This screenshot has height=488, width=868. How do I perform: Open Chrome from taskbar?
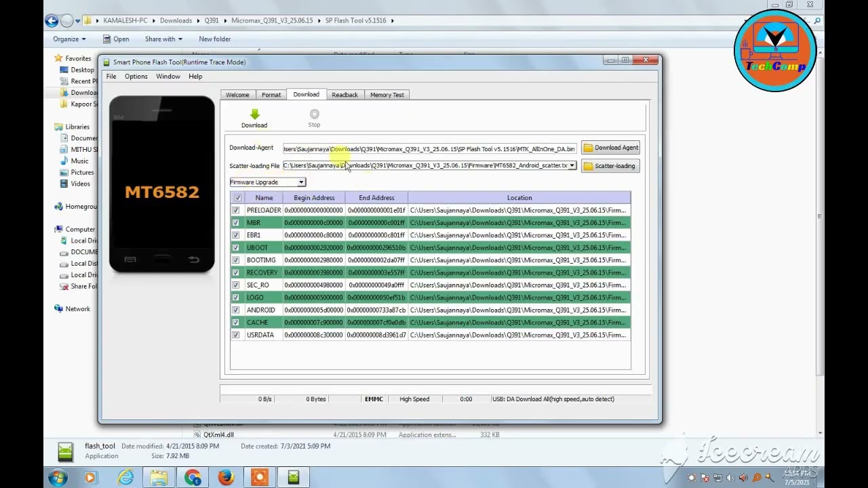(193, 478)
